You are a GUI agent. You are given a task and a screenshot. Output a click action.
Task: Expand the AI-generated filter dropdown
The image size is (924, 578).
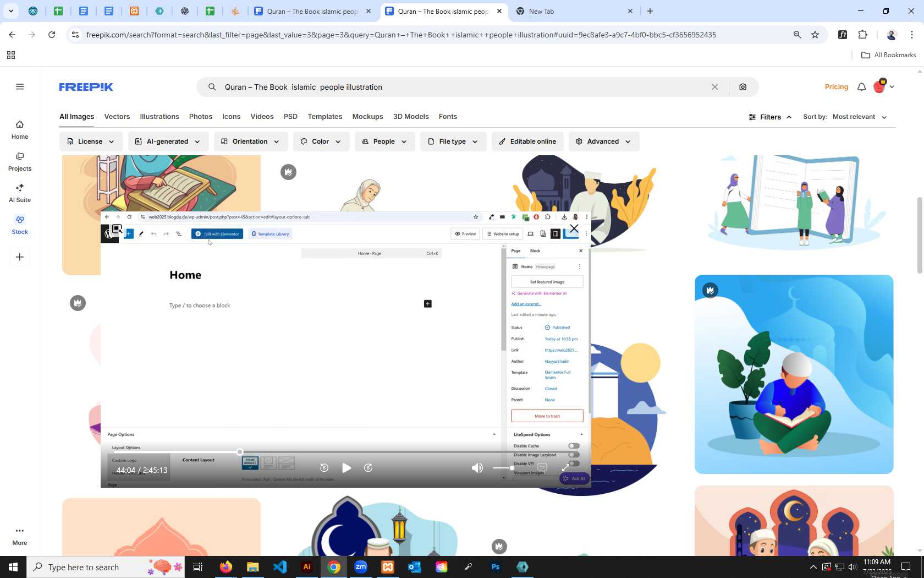pyautogui.click(x=168, y=141)
